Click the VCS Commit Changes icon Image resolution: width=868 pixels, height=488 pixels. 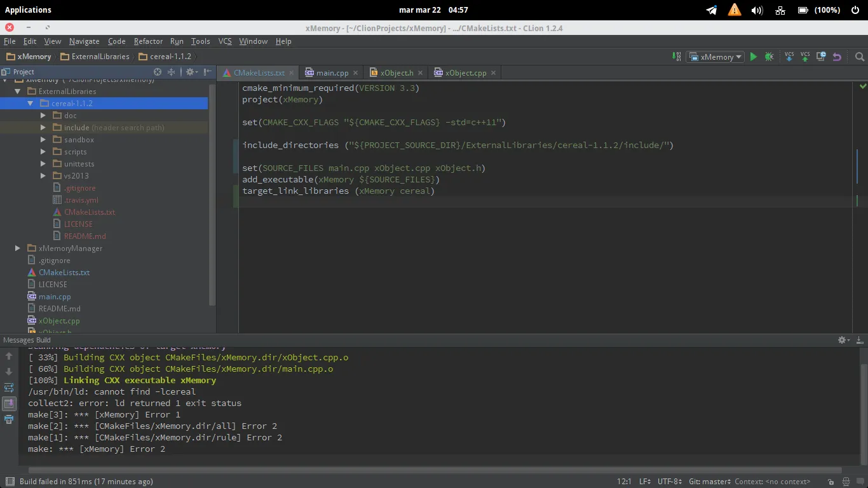pyautogui.click(x=805, y=57)
